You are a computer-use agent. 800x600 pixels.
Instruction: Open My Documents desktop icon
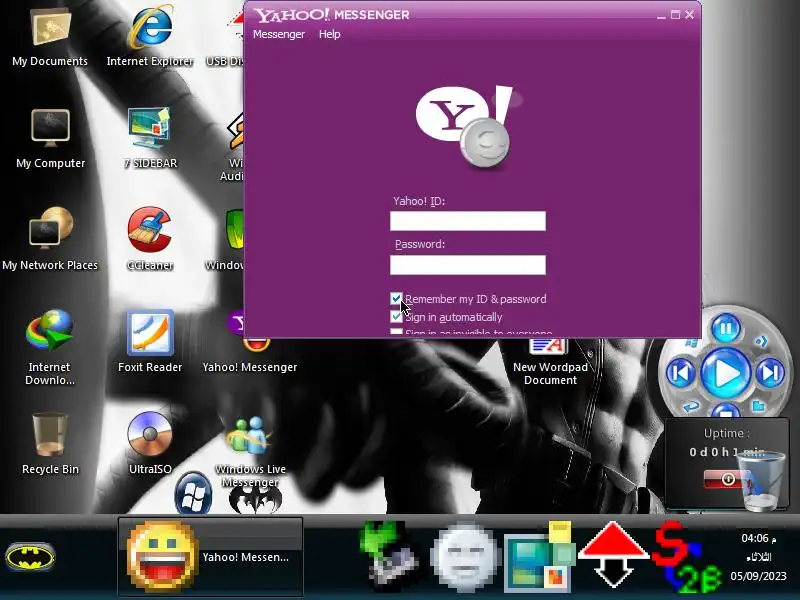(x=50, y=36)
